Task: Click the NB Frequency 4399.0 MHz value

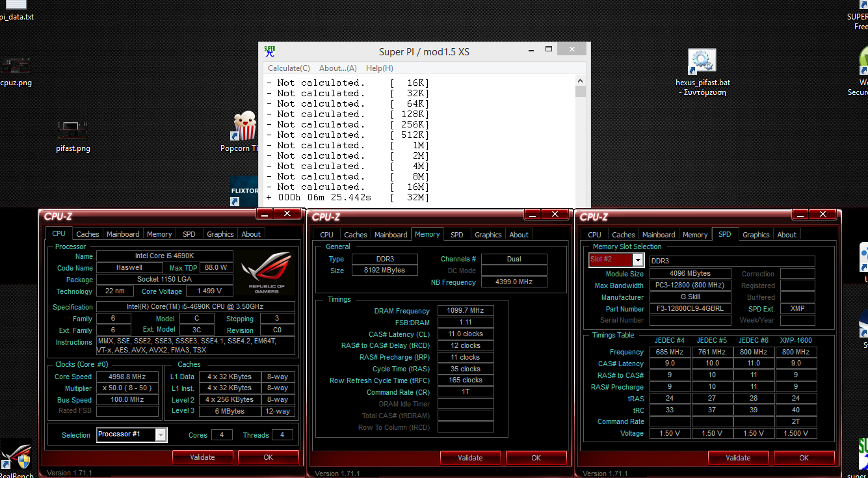Action: tap(514, 282)
